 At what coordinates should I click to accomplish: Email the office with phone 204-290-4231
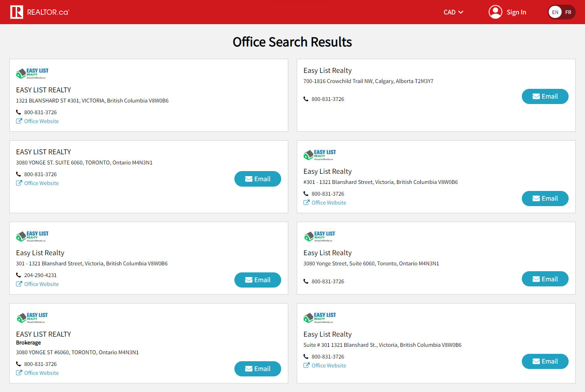tap(257, 280)
